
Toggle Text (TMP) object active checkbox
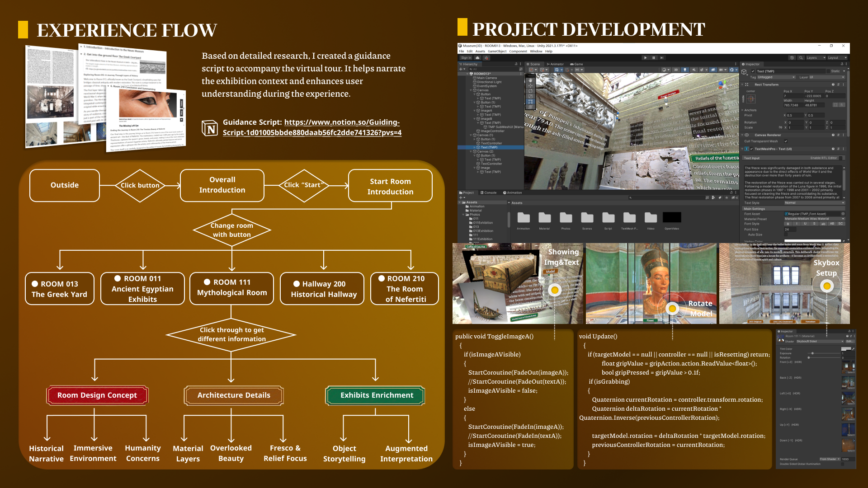pos(753,71)
